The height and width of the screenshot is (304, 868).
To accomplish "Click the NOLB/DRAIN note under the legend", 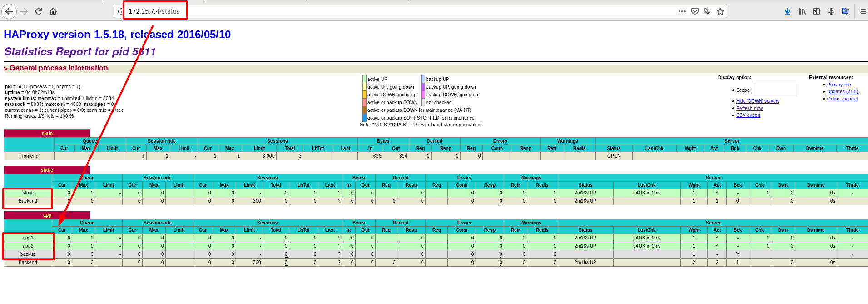I will 421,125.
